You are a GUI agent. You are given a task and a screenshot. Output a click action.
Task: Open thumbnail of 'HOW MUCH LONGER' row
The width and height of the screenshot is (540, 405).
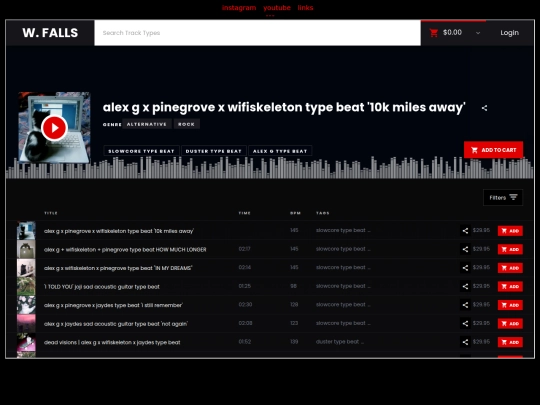26,249
